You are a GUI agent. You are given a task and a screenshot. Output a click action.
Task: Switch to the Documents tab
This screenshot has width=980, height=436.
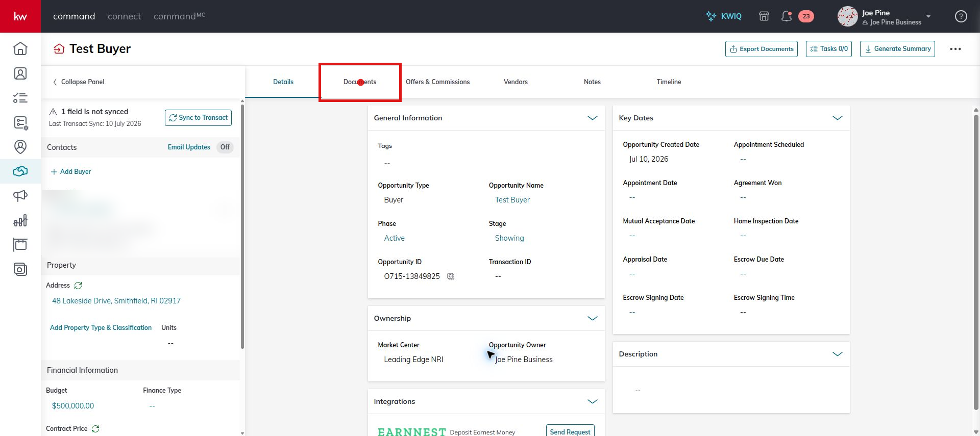[x=360, y=82]
